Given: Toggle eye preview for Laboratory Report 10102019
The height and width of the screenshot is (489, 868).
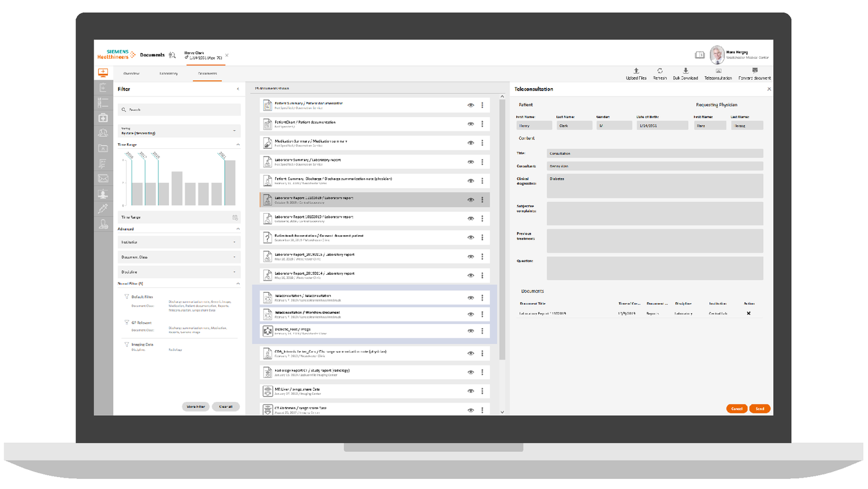Looking at the screenshot, I should [471, 219].
